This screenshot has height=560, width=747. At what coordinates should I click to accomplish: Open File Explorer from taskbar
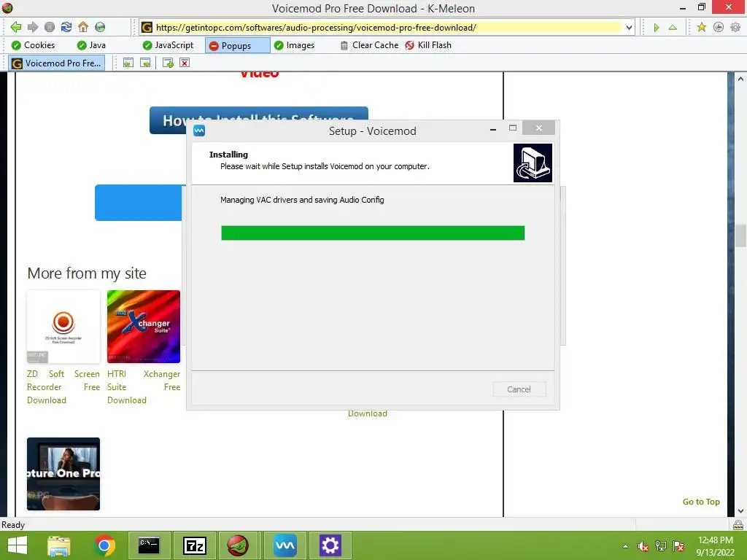point(59,545)
